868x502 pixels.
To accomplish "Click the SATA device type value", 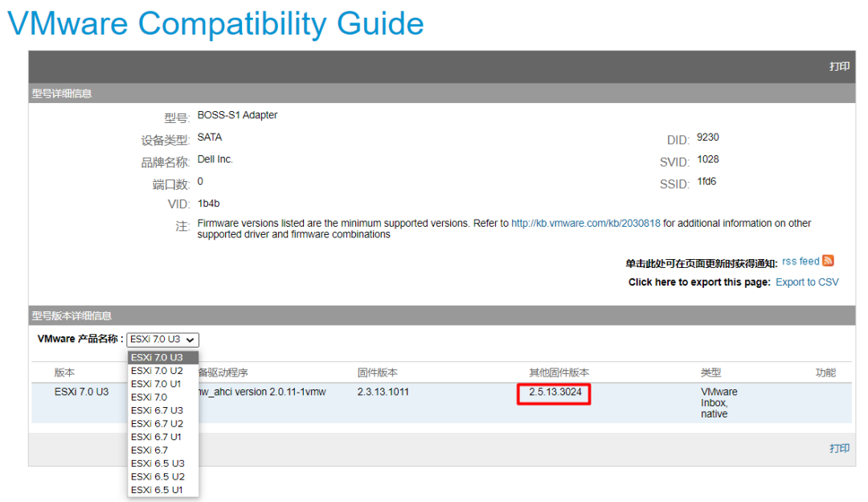I will tap(210, 138).
